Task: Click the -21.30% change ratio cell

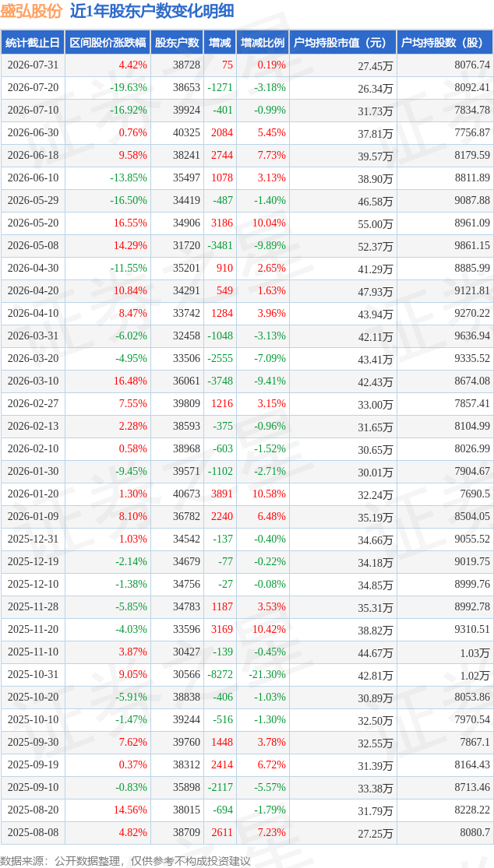Action: pyautogui.click(x=267, y=675)
